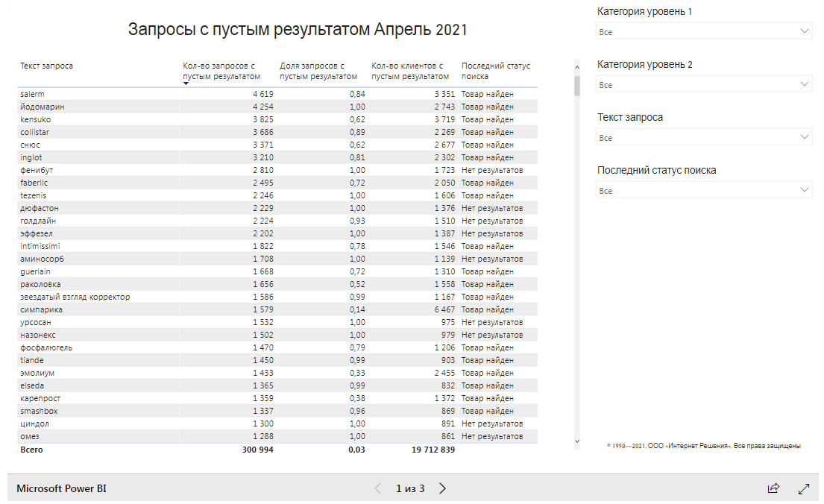Screen dimensions: 824x504
Task: Select the 'омез' query cell
Action: tap(30, 436)
